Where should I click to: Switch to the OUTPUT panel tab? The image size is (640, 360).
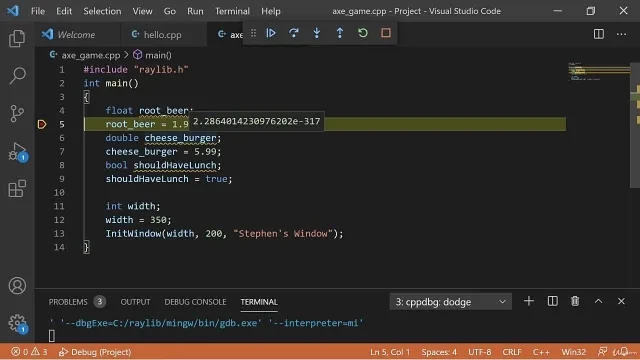[x=135, y=302]
